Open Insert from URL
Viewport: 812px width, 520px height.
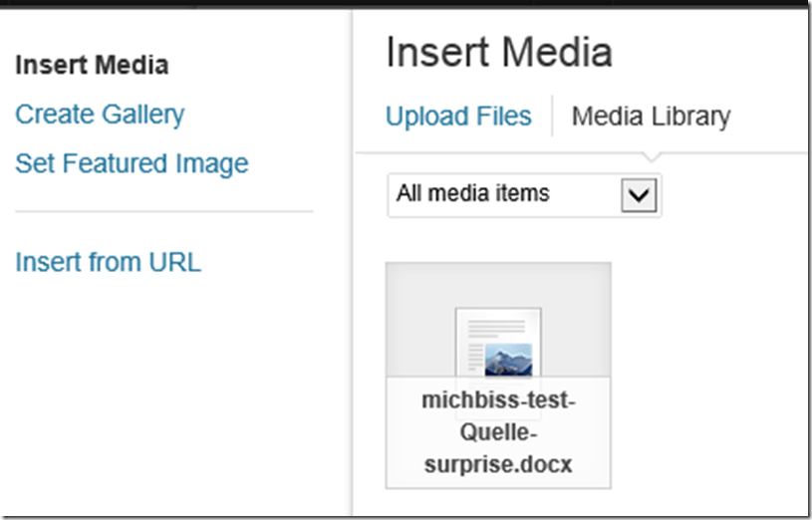[x=108, y=263]
